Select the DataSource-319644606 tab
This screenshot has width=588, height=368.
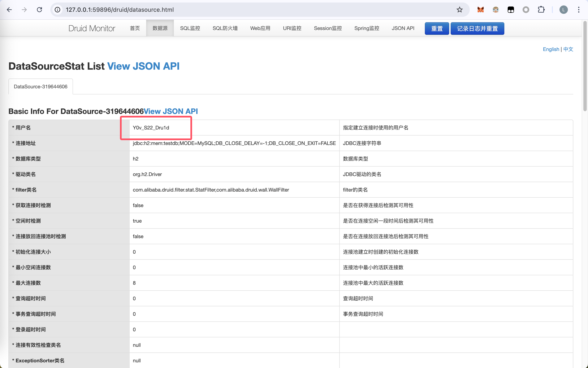pyautogui.click(x=41, y=87)
